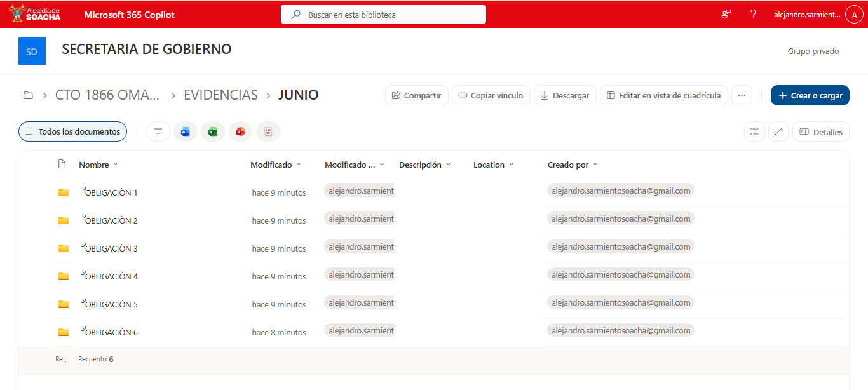Open the expand to full screen icon

(x=778, y=131)
